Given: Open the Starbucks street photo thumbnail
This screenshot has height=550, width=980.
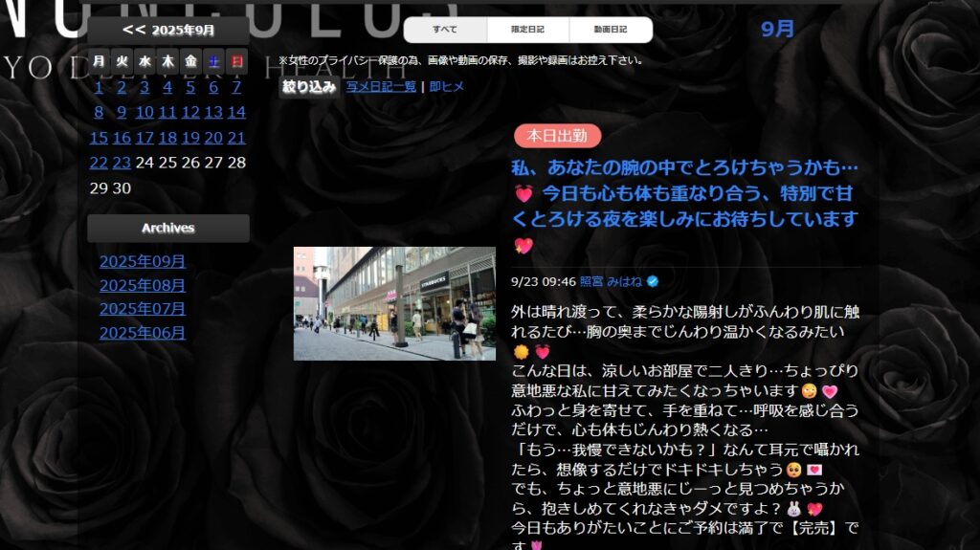Looking at the screenshot, I should click(x=394, y=303).
